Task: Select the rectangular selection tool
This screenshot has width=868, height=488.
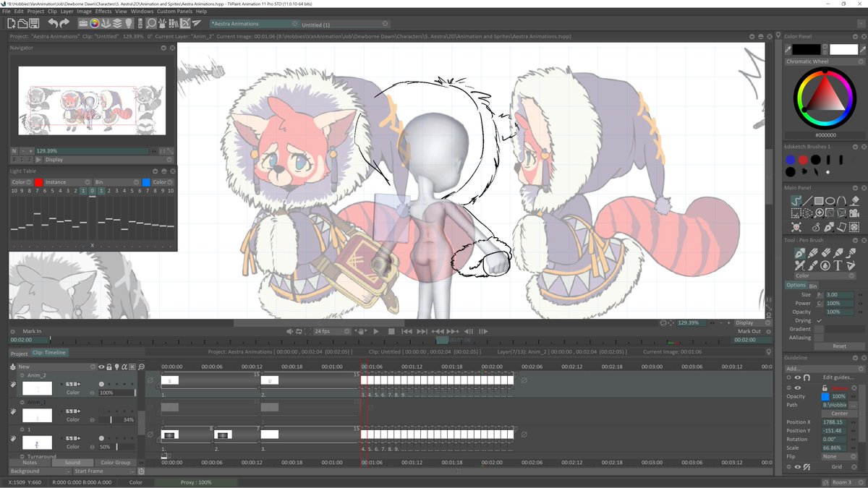Action: [796, 213]
